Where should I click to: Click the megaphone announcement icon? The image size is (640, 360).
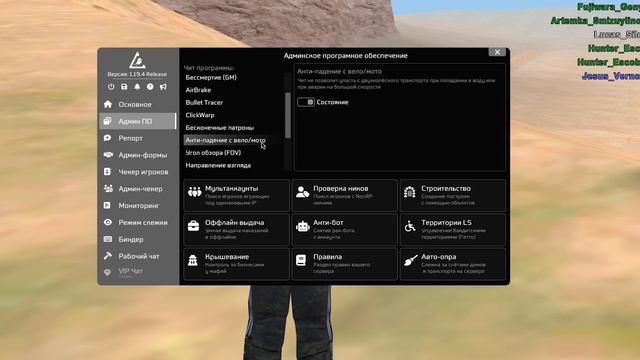163,87
